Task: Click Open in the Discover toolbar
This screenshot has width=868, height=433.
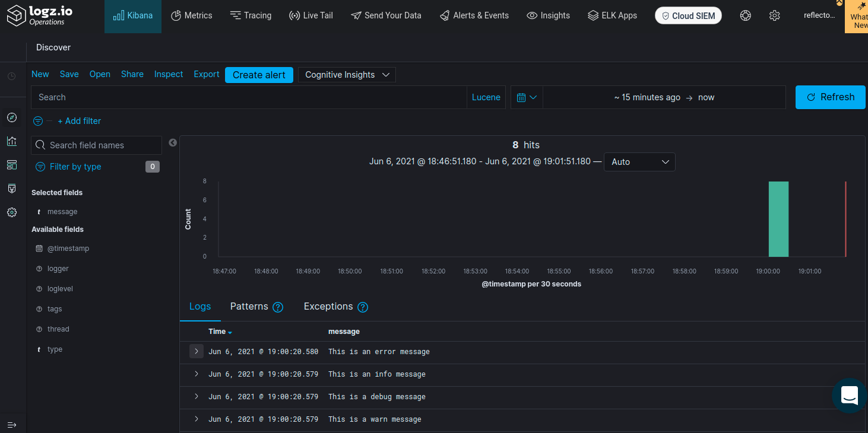Action: 100,74
